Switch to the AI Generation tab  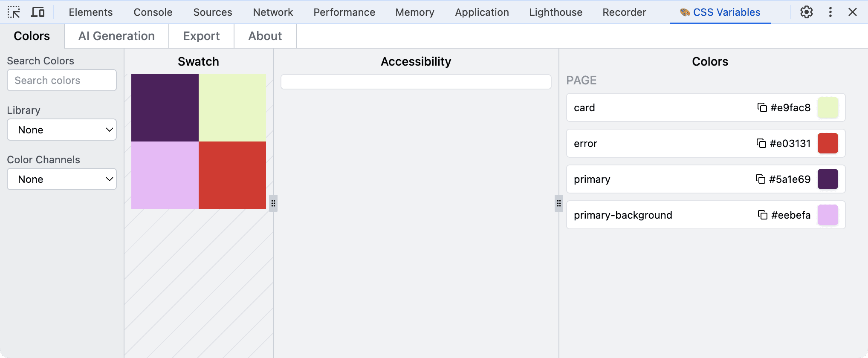[116, 36]
